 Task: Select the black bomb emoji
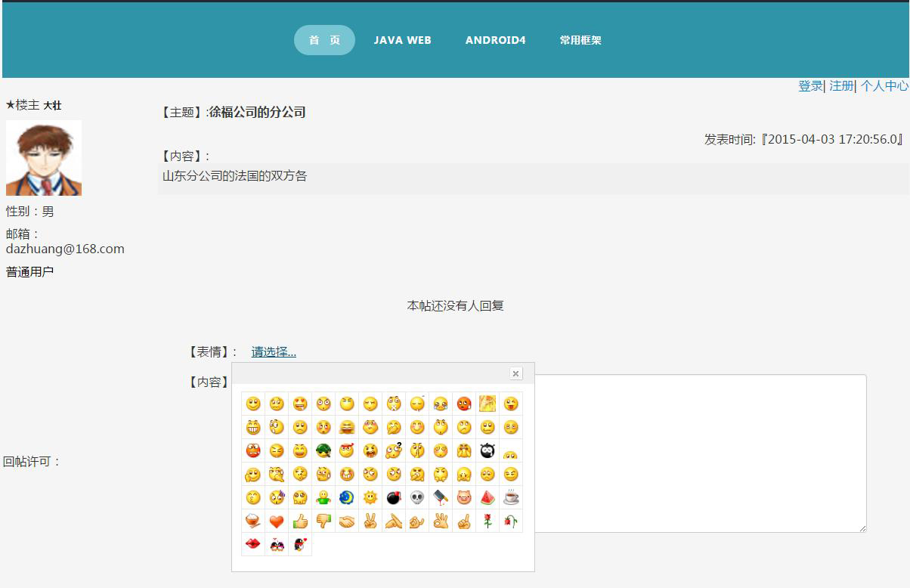(x=394, y=498)
